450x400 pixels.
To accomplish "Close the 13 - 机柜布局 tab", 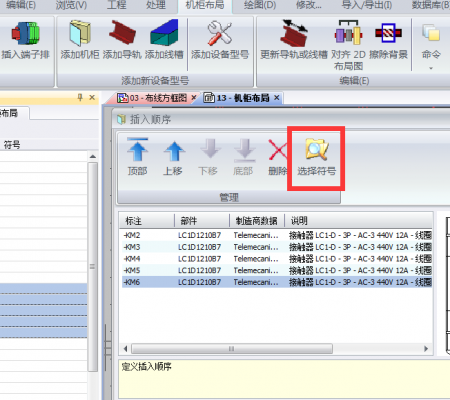I will (277, 98).
